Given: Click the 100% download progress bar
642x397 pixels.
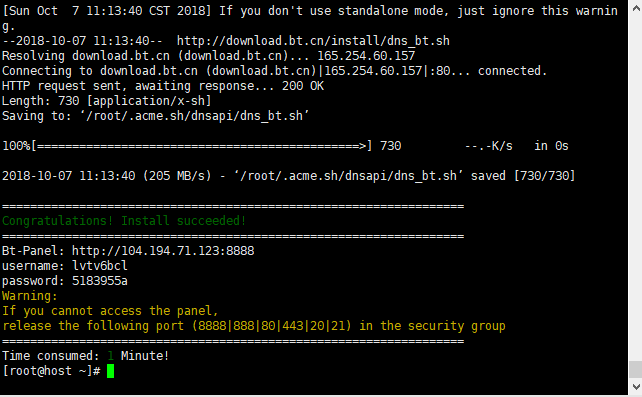Looking at the screenshot, I should [188, 146].
